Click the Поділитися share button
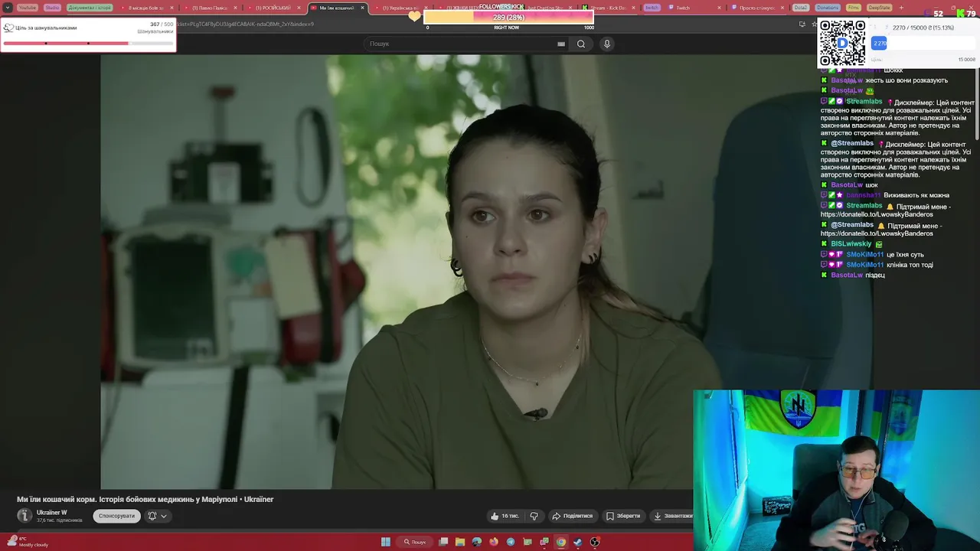Image resolution: width=980 pixels, height=551 pixels. coord(573,516)
